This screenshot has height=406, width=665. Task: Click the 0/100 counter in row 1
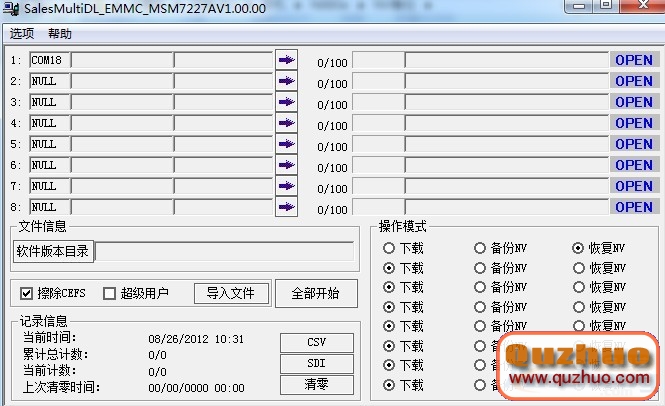(x=332, y=63)
